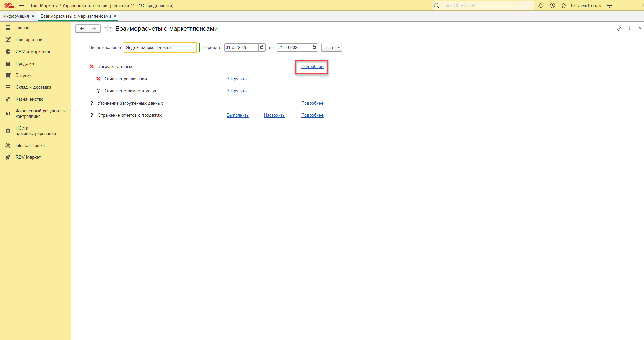Open favorites star in the title bar
644x340 pixels.
[564, 5]
